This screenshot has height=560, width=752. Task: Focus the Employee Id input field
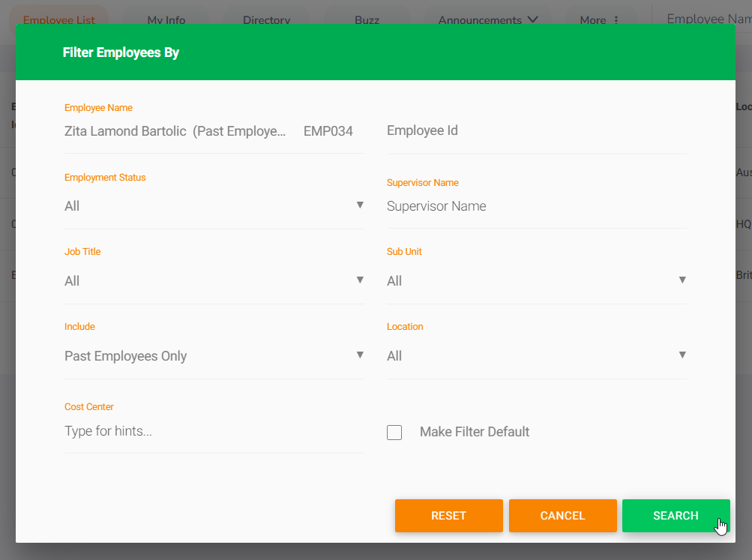pyautogui.click(x=536, y=131)
